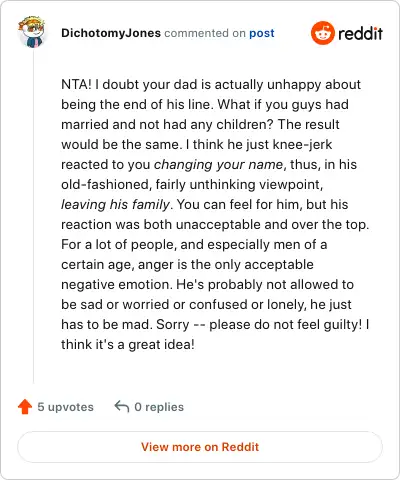Click the reply arrow icon
The image size is (400, 480).
[122, 407]
